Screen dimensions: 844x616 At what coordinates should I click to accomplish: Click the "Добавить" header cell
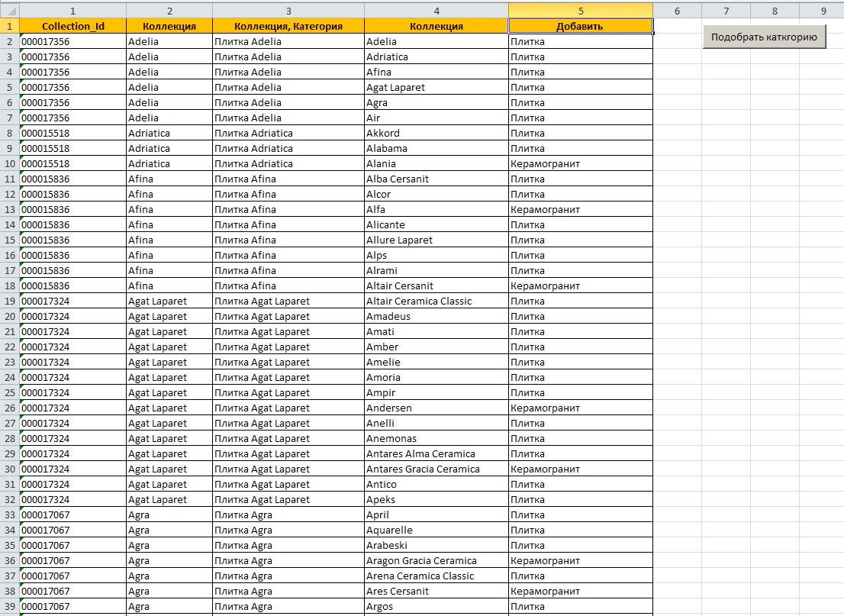[581, 26]
